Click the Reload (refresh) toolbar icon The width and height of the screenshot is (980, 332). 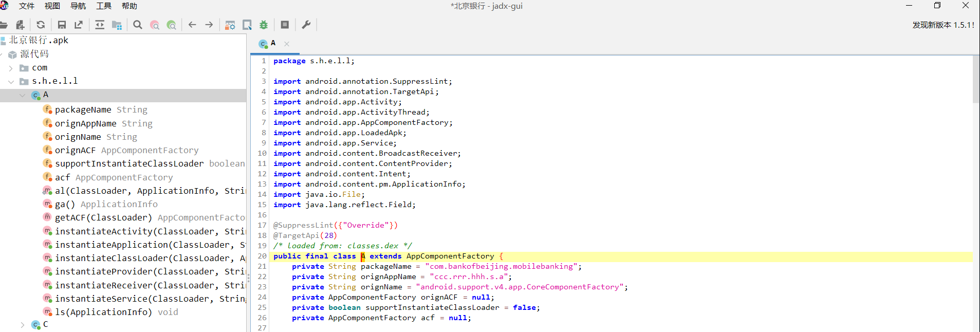pyautogui.click(x=41, y=25)
